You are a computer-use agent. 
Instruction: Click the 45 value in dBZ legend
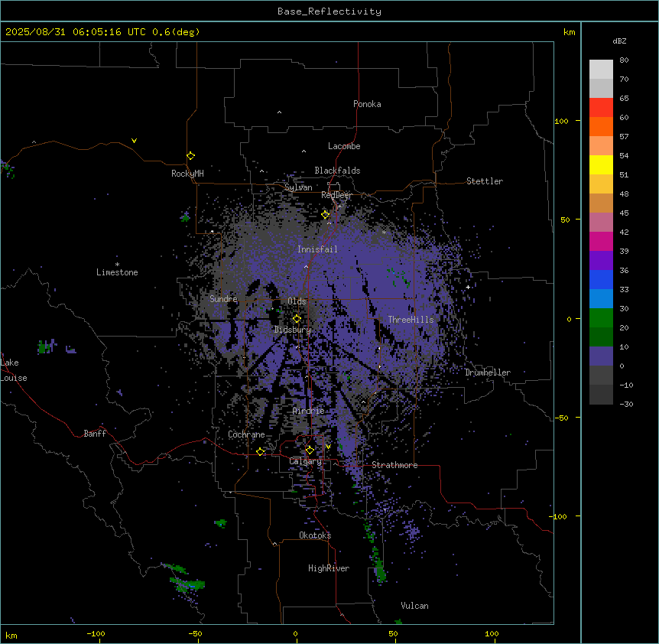(624, 213)
